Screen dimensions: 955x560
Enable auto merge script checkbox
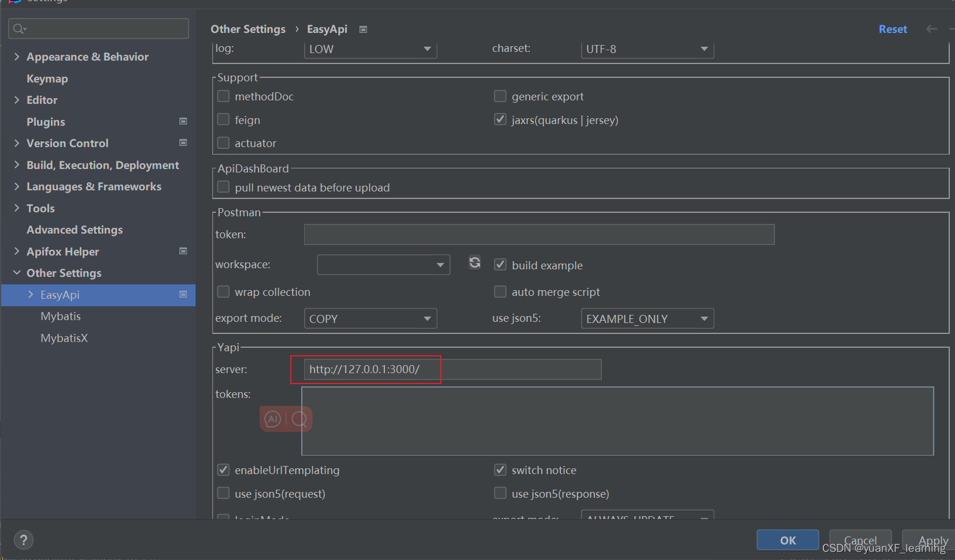[500, 292]
